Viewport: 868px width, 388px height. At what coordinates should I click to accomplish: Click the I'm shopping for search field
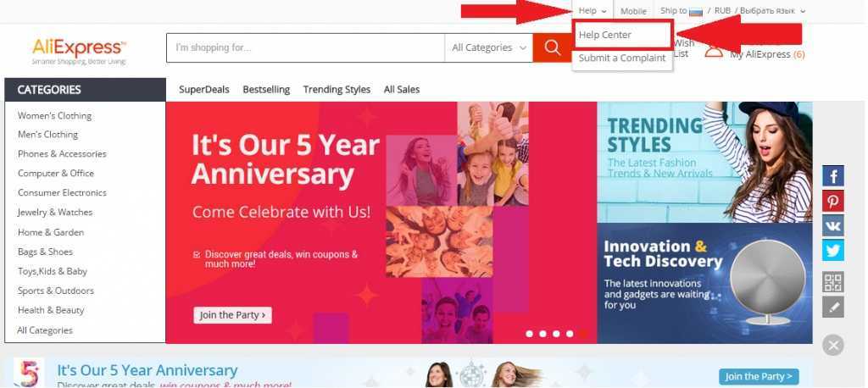coord(305,47)
